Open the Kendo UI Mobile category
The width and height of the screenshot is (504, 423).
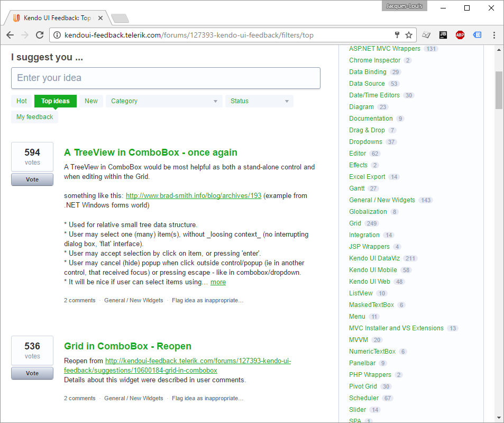[x=373, y=270]
